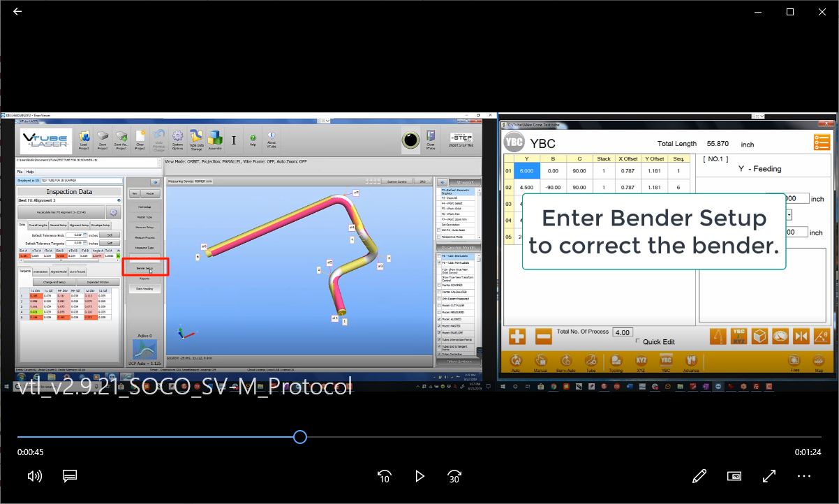Open the orange checklist icon beside Total Length

tap(822, 142)
